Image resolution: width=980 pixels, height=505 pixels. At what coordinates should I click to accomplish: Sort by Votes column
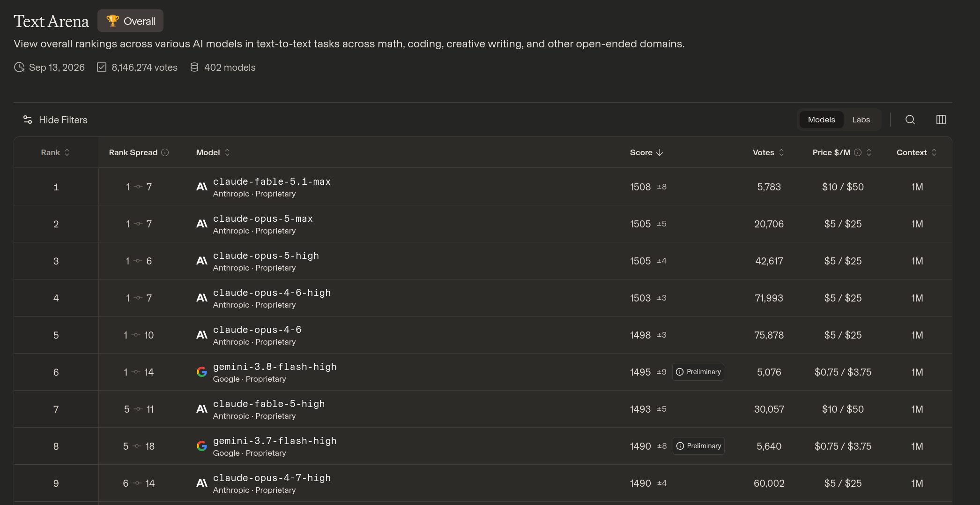click(x=768, y=152)
